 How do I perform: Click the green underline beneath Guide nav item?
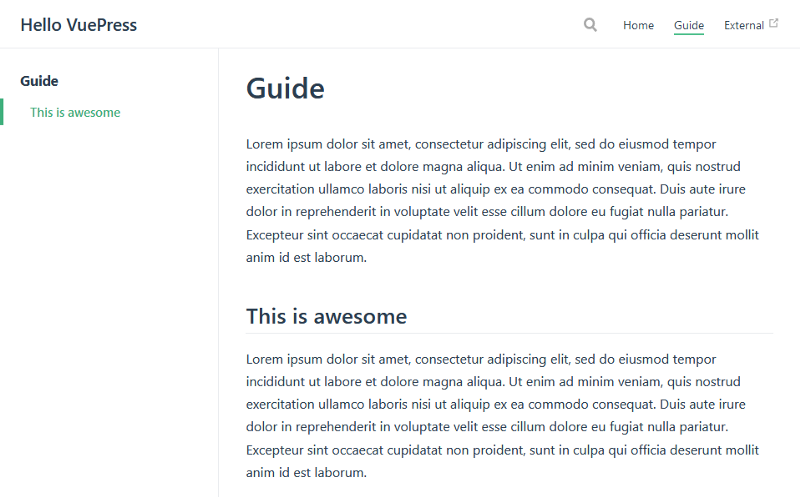[x=688, y=34]
